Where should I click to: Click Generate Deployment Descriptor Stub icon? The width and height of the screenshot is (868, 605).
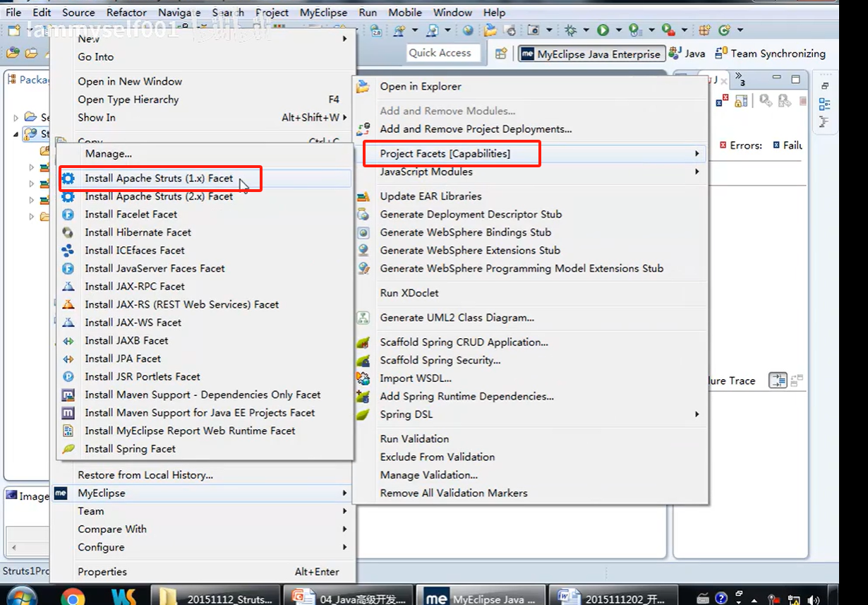coord(363,215)
